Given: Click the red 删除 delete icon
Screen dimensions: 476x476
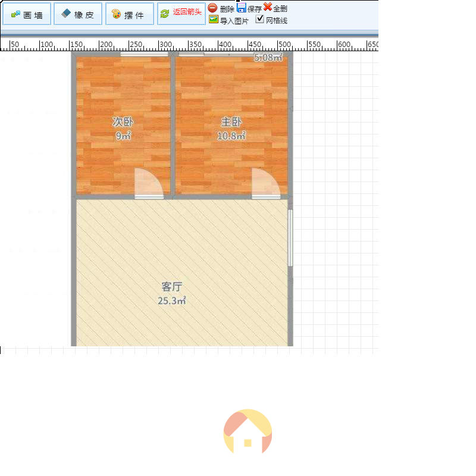Looking at the screenshot, I should click(x=212, y=8).
